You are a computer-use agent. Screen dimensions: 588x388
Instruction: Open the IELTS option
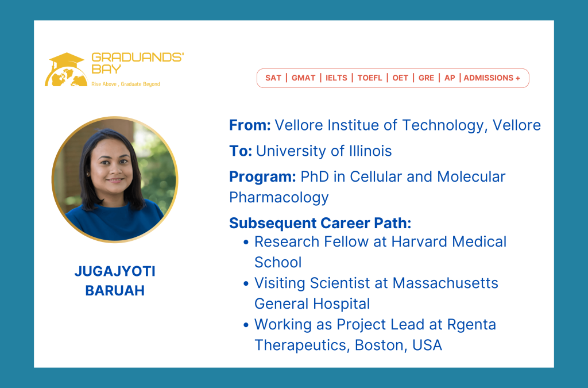(x=336, y=78)
